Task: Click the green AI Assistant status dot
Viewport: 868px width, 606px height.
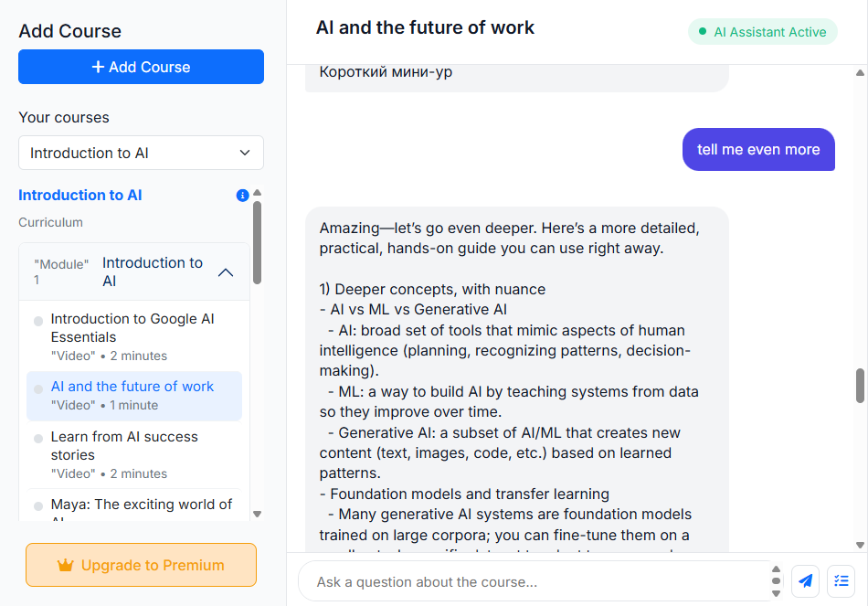Action: (x=702, y=32)
